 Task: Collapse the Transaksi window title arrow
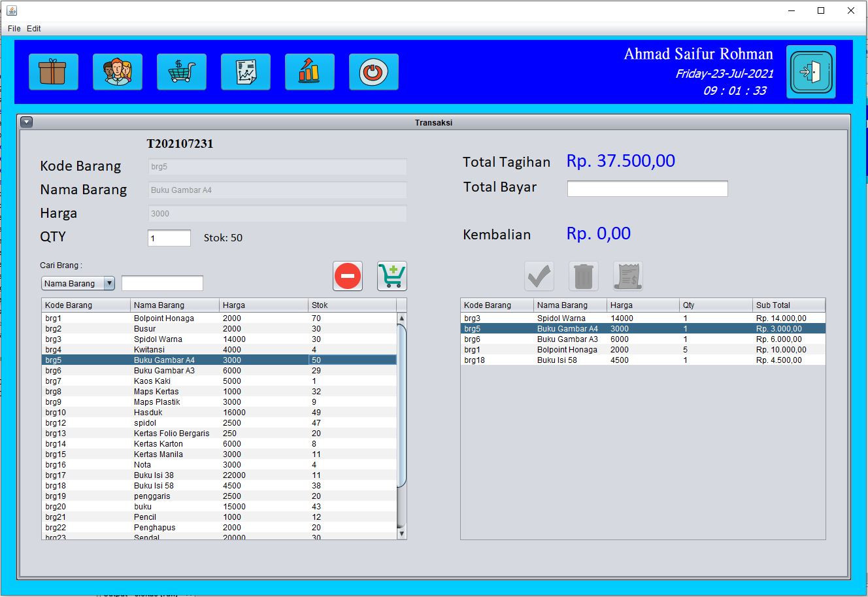pyautogui.click(x=26, y=122)
